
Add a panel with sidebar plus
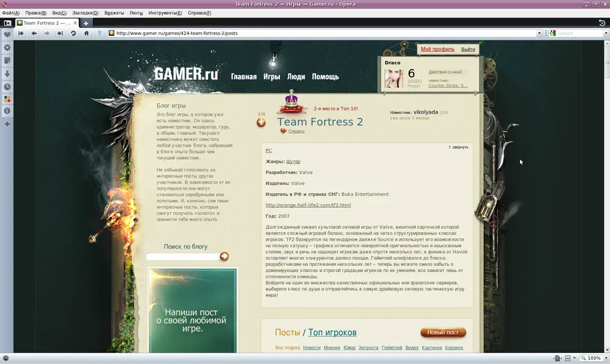click(7, 124)
